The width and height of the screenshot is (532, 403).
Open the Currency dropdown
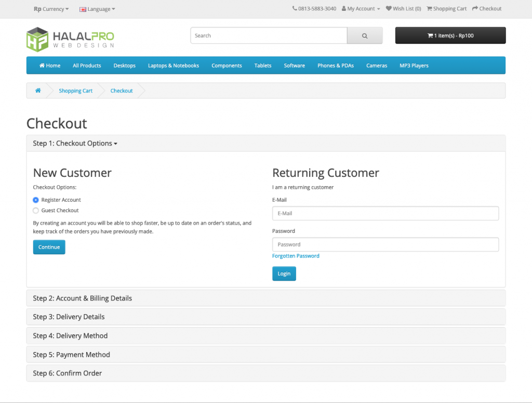[x=51, y=9]
